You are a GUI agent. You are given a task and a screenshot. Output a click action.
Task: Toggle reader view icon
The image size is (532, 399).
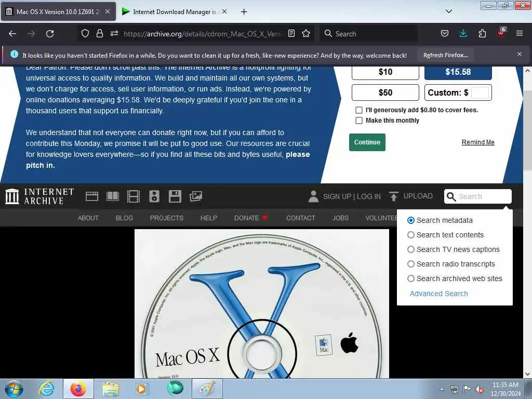click(291, 33)
